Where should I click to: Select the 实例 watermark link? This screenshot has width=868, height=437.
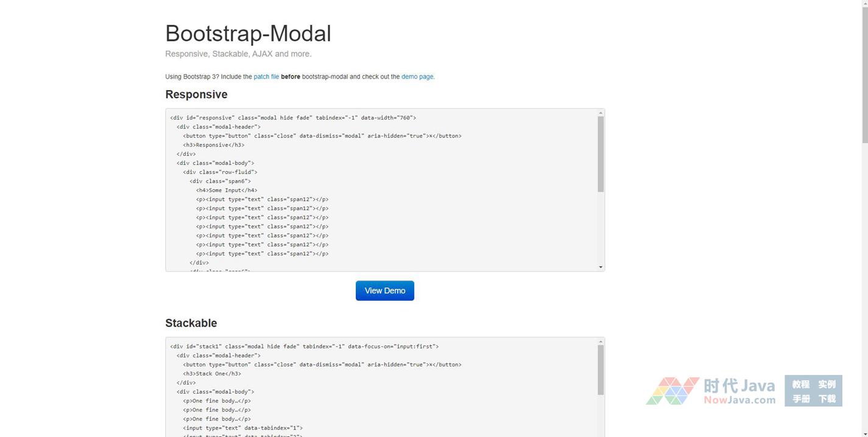(x=827, y=384)
